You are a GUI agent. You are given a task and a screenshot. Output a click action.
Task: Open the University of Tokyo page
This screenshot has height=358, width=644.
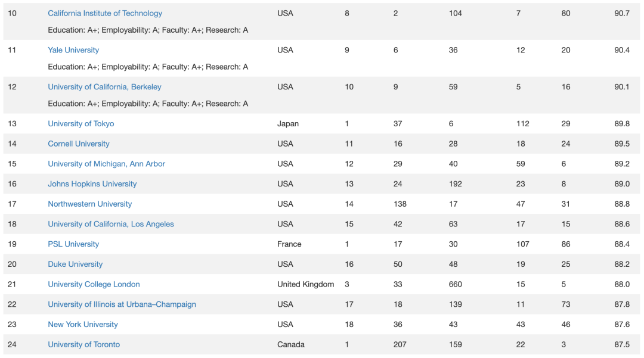[81, 123]
